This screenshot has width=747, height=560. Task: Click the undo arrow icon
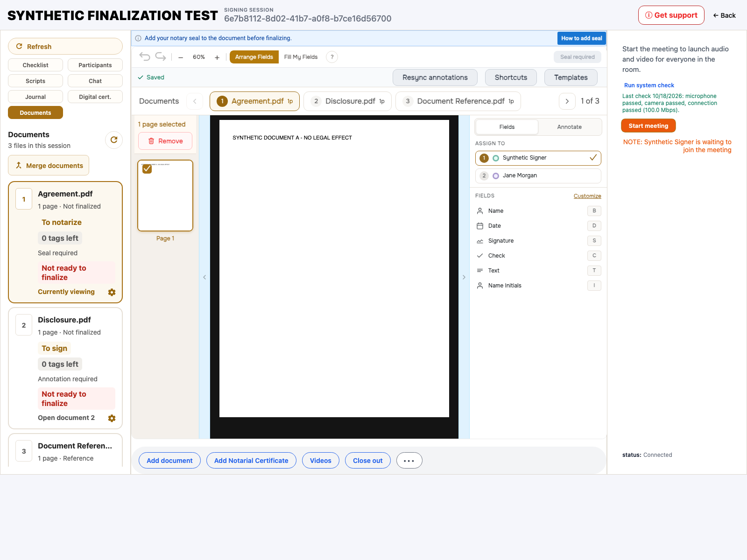(145, 57)
